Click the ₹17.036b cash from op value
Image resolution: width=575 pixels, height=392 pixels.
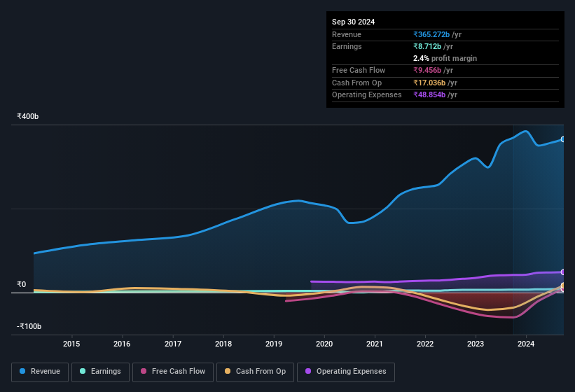pos(429,83)
